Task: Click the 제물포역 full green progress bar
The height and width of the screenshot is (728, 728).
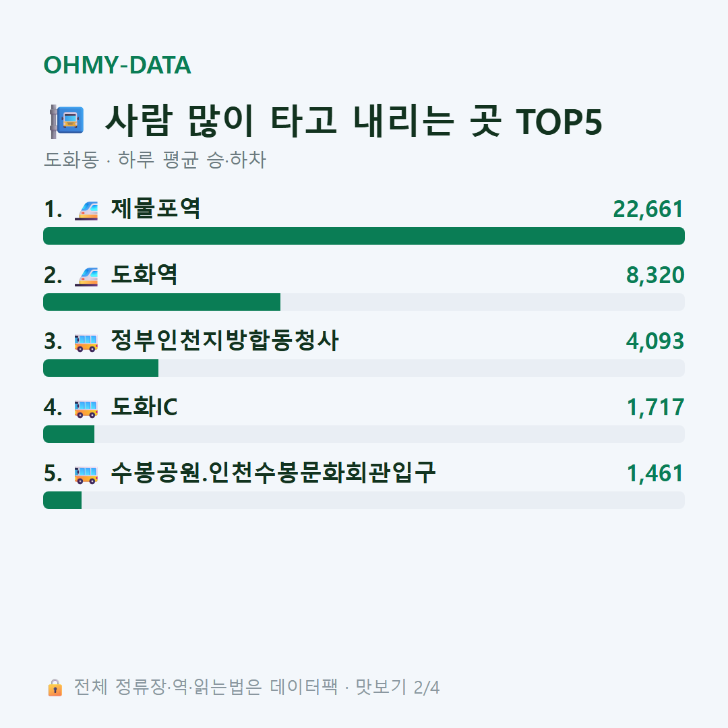Action: (x=364, y=236)
